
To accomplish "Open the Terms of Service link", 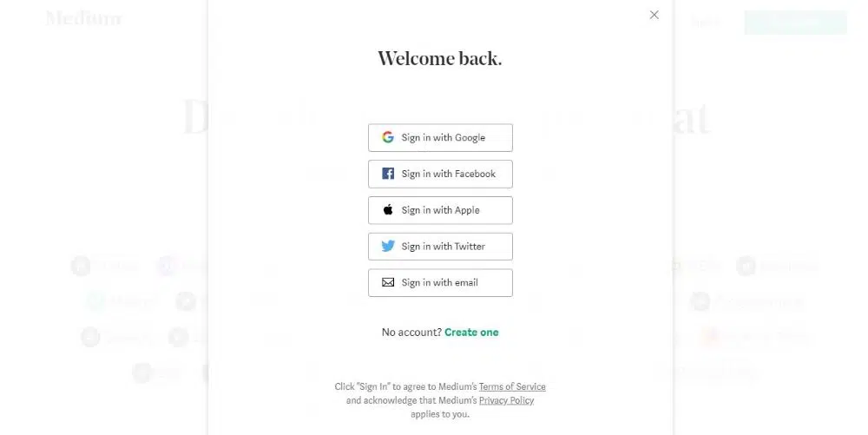I will coord(512,387).
